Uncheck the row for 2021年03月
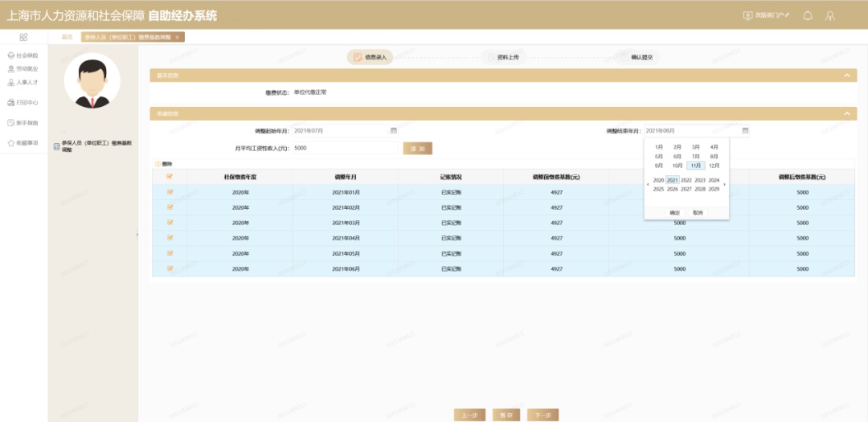The height and width of the screenshot is (422, 868). 170,223
